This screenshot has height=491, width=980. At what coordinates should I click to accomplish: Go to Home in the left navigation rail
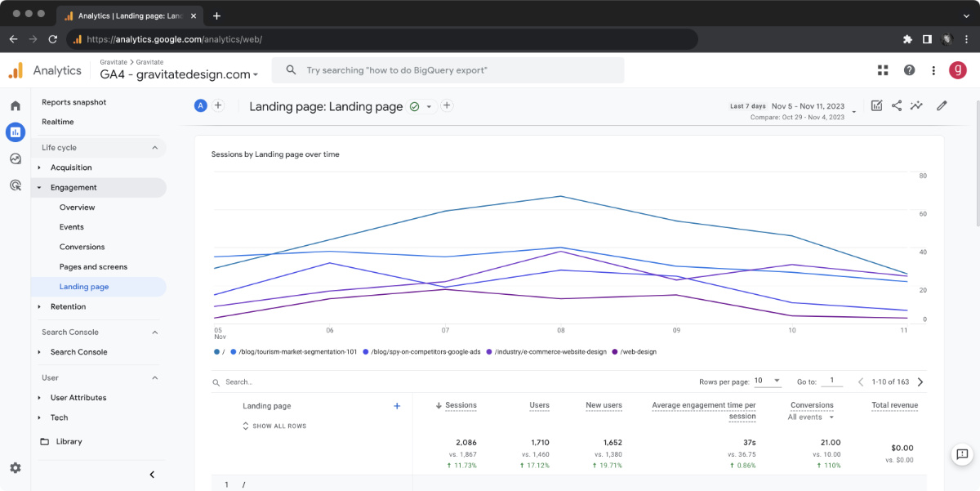(x=15, y=105)
